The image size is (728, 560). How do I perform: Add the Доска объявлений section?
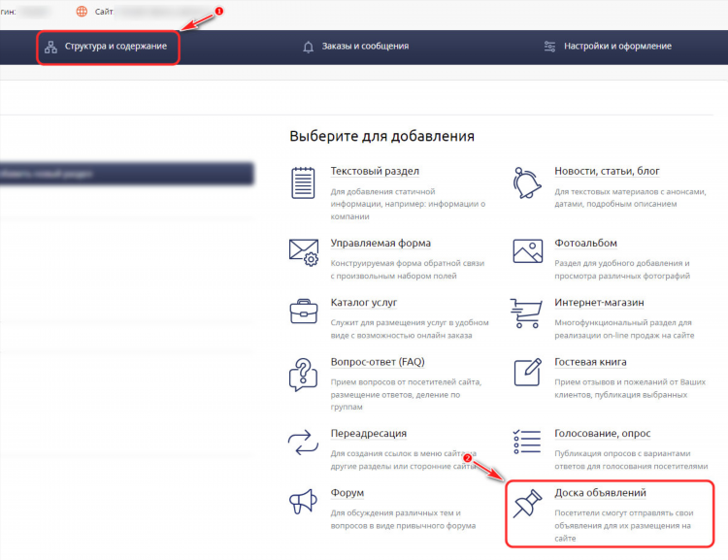coord(600,493)
